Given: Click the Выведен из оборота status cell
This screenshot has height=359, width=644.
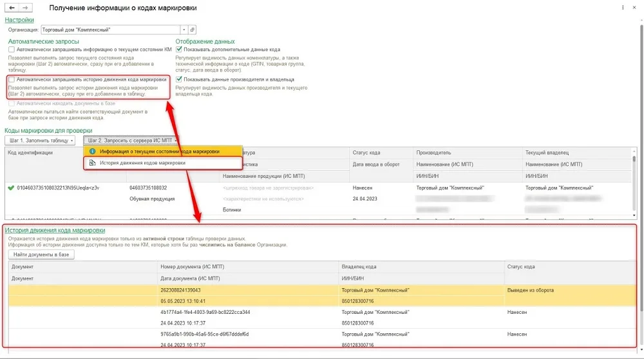Looking at the screenshot, I should pos(531,290).
